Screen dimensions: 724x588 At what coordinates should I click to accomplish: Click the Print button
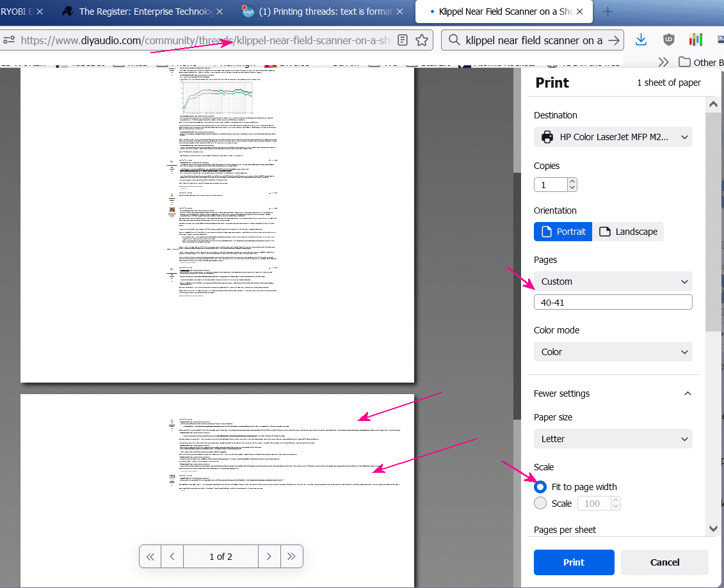point(574,562)
